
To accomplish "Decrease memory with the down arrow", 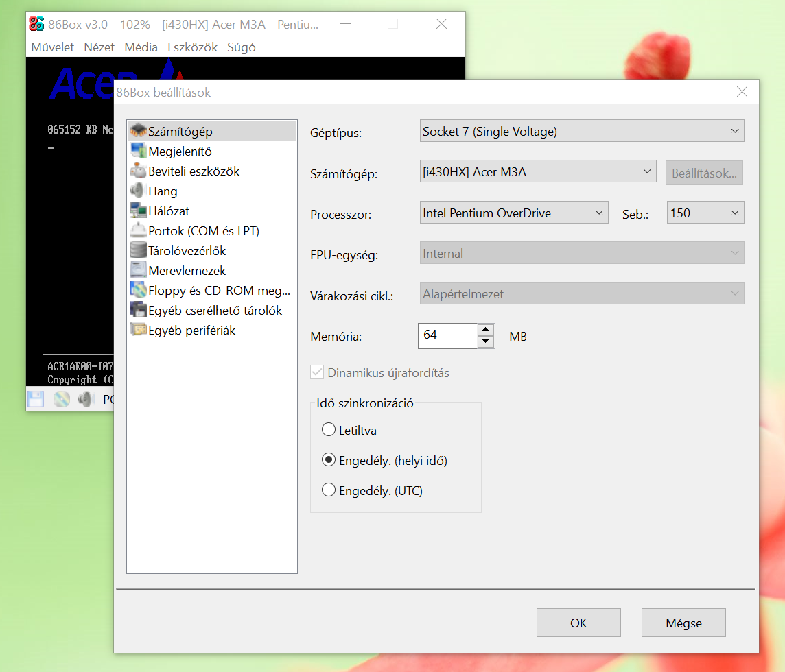I will coord(486,341).
